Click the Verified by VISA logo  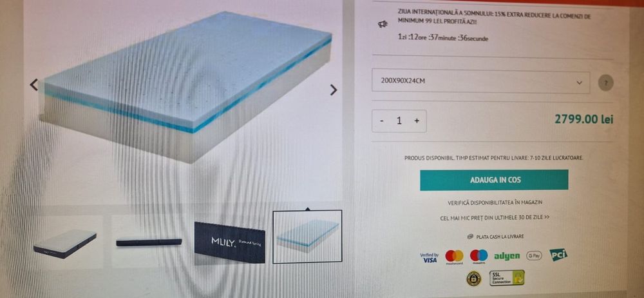pos(429,257)
